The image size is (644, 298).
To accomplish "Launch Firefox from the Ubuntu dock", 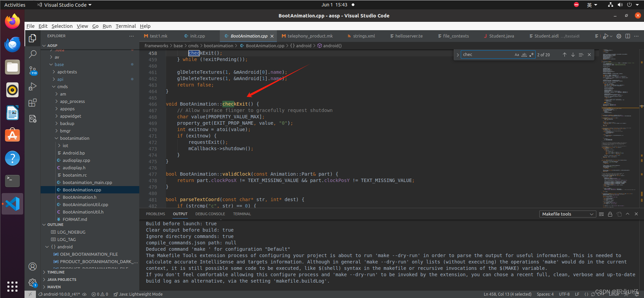I will (12, 21).
